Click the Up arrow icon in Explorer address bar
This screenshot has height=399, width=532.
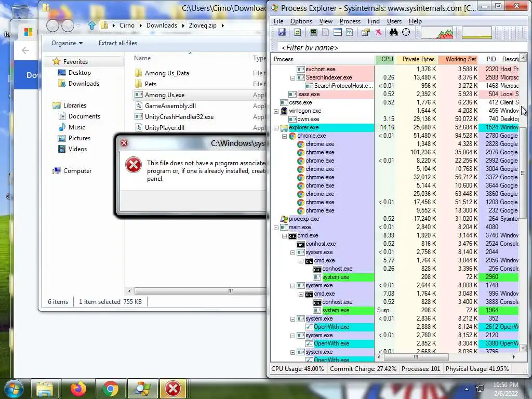click(x=91, y=25)
